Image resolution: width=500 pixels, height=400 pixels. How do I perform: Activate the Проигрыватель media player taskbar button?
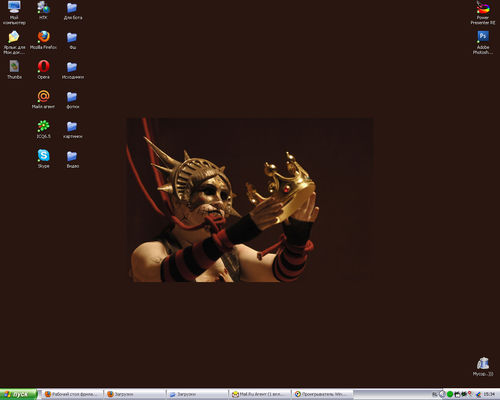[322, 394]
